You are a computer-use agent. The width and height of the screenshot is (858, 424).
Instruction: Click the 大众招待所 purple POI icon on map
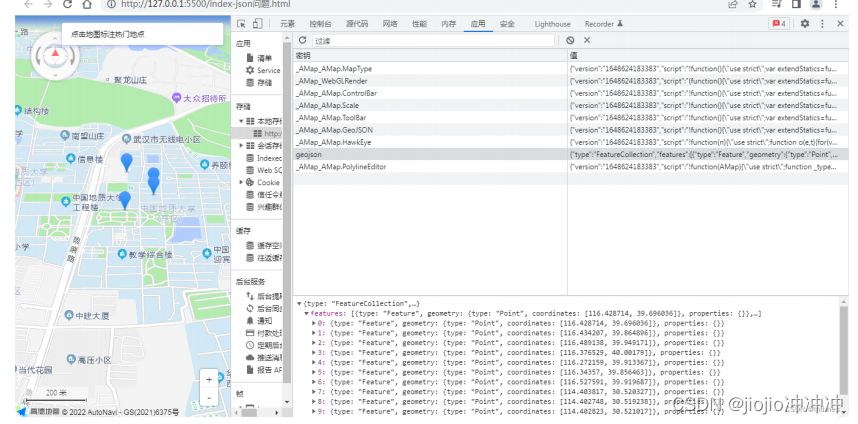tap(176, 98)
